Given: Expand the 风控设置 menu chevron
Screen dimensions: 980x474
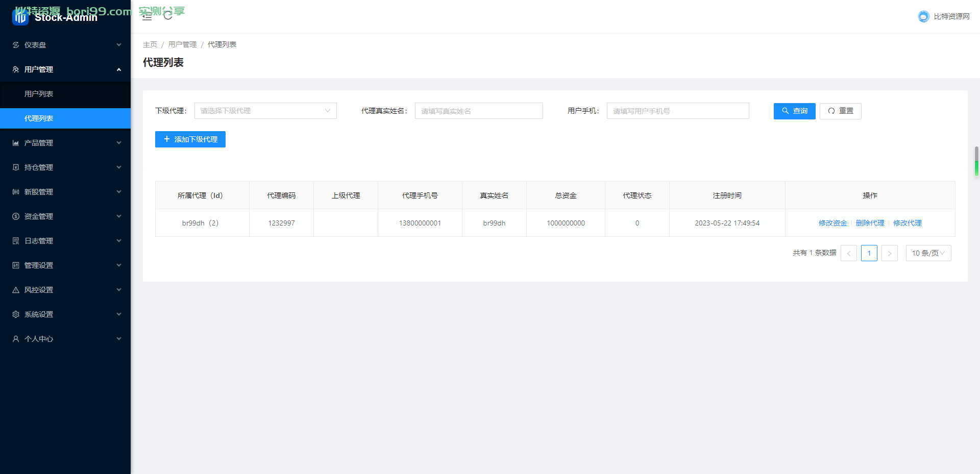Looking at the screenshot, I should click(119, 290).
